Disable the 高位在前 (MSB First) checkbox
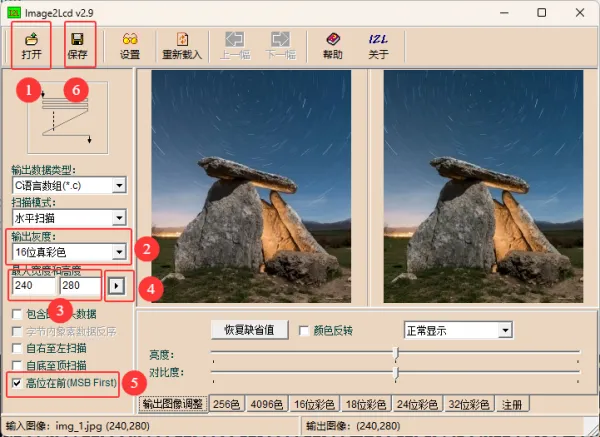Image resolution: width=600 pixels, height=437 pixels. point(16,383)
